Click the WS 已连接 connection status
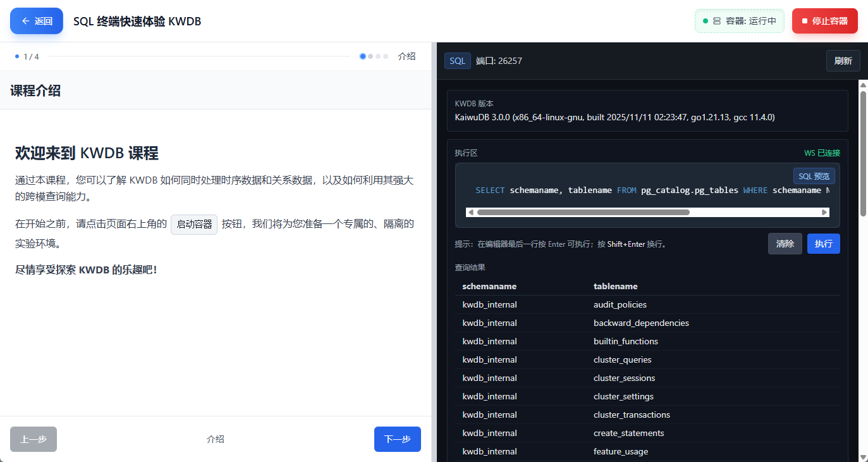Image resolution: width=868 pixels, height=462 pixels. 822,153
